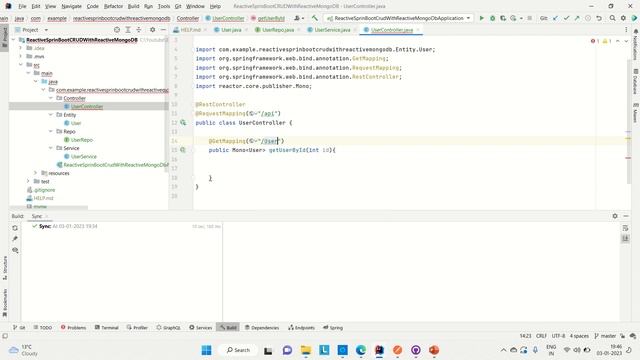
Task: Open the Problems tool window
Action: pyautogui.click(x=73, y=327)
